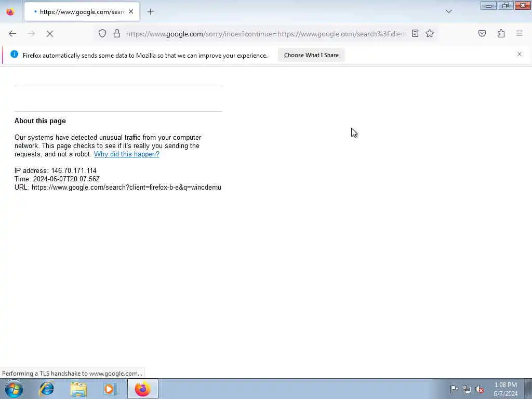
Task: Go back to the previous page
Action: pyautogui.click(x=12, y=34)
